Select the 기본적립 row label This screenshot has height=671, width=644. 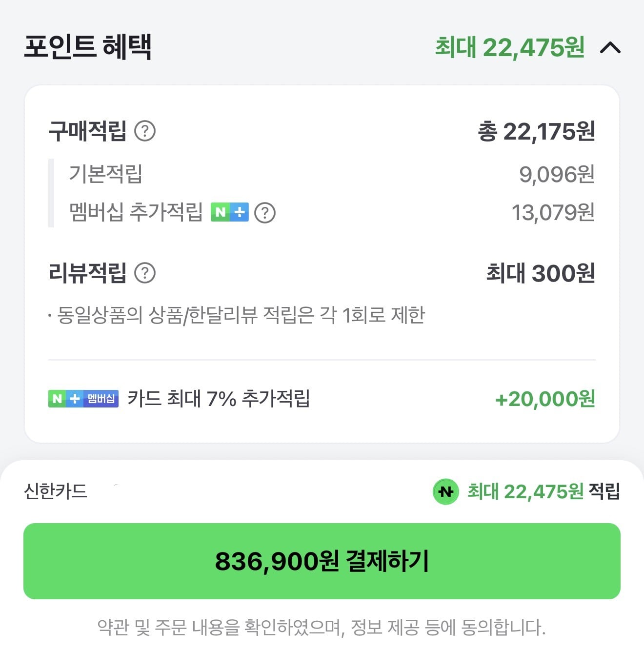(105, 174)
